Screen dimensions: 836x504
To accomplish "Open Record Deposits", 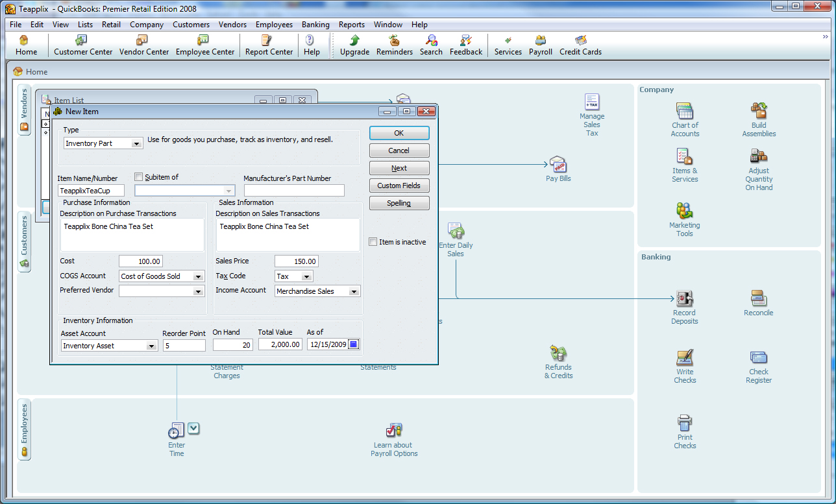I will tap(685, 307).
